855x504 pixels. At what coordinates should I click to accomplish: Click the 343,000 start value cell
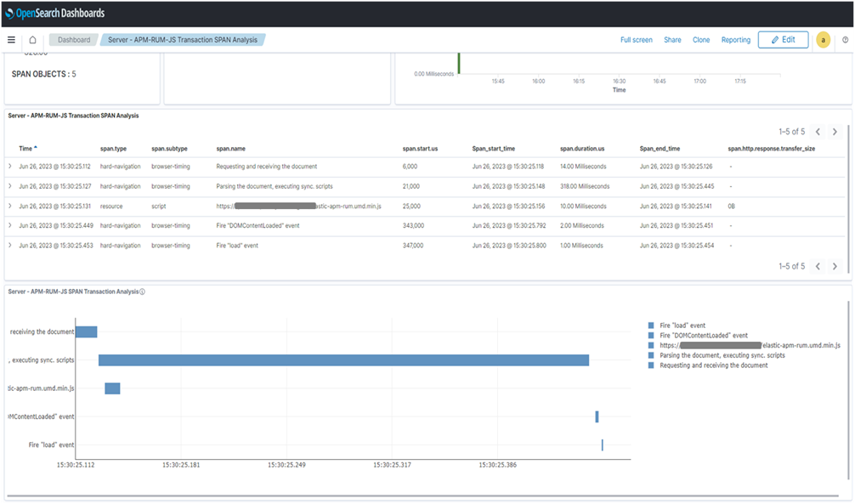click(413, 225)
